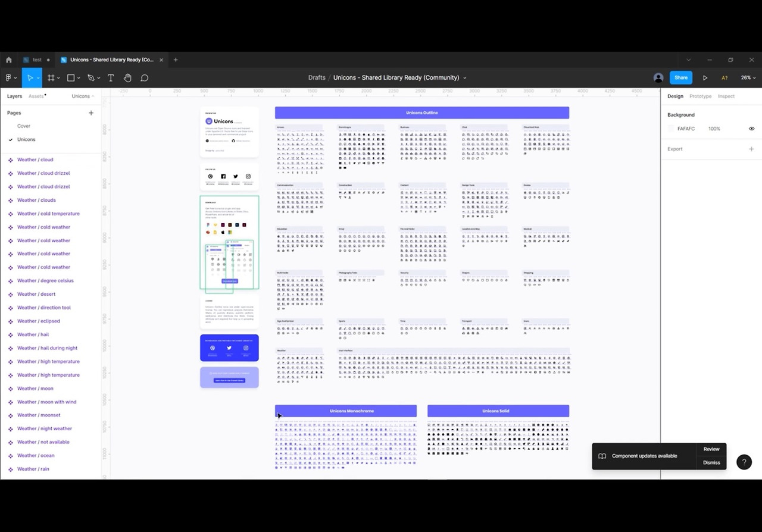Click the Instagram icon in the white Follow Us card
Viewport: 762px width, 532px height.
point(248,177)
